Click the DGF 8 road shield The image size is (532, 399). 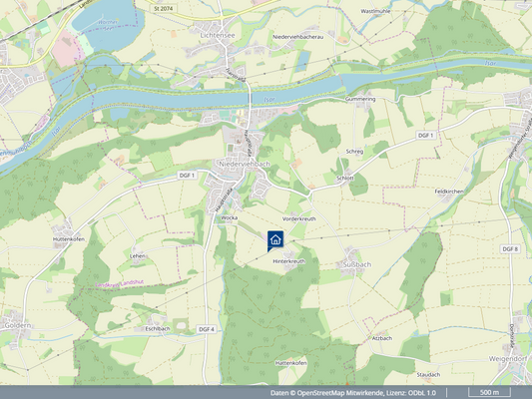510,249
